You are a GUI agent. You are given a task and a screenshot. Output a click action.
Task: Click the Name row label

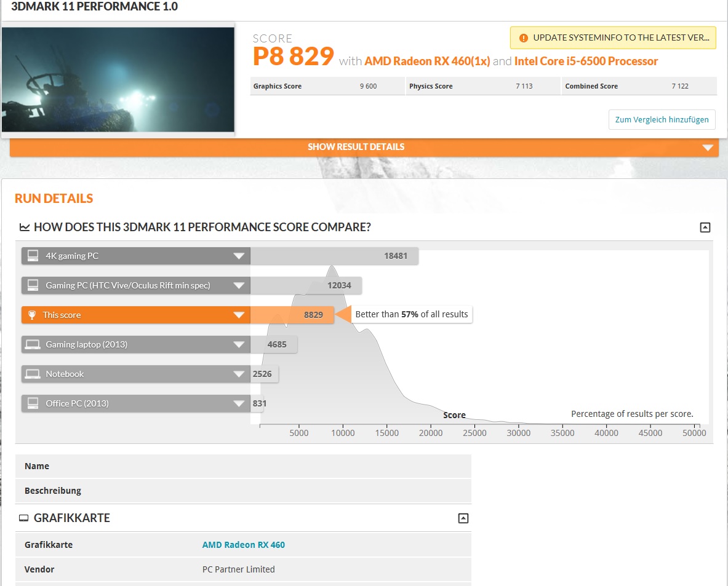pyautogui.click(x=37, y=466)
